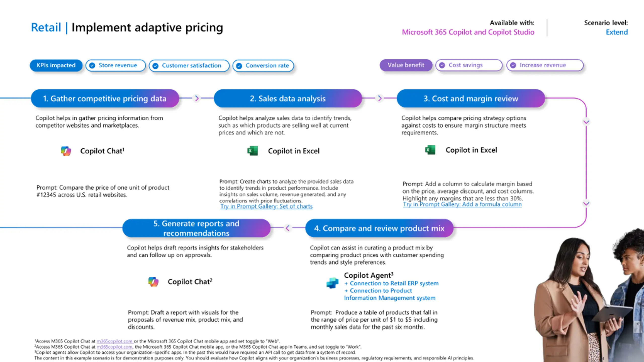644x362 pixels.
Task: Open 'Try in Prompt Gallery: Add a formula column' link
Action: tap(462, 204)
